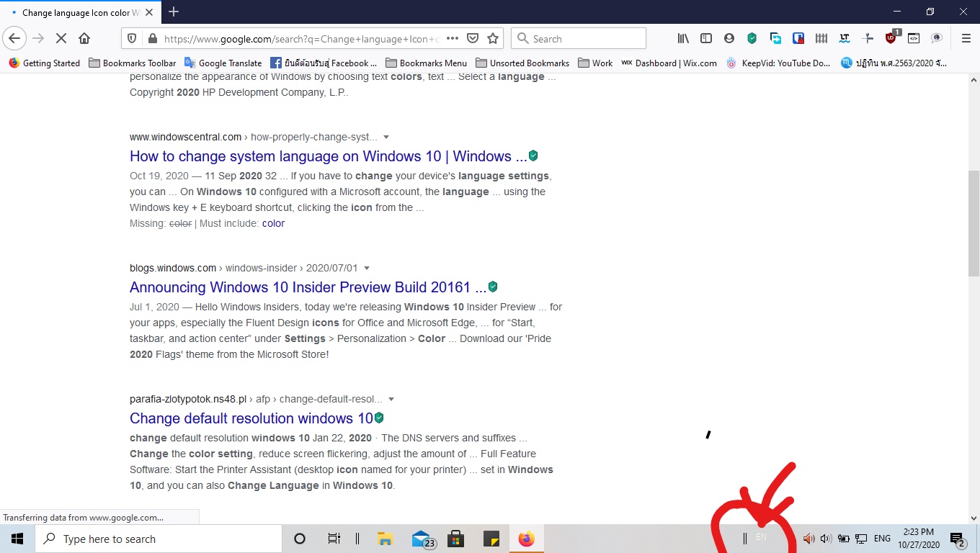The width and height of the screenshot is (980, 553).
Task: Click the scrollbar down arrow
Action: 974,518
